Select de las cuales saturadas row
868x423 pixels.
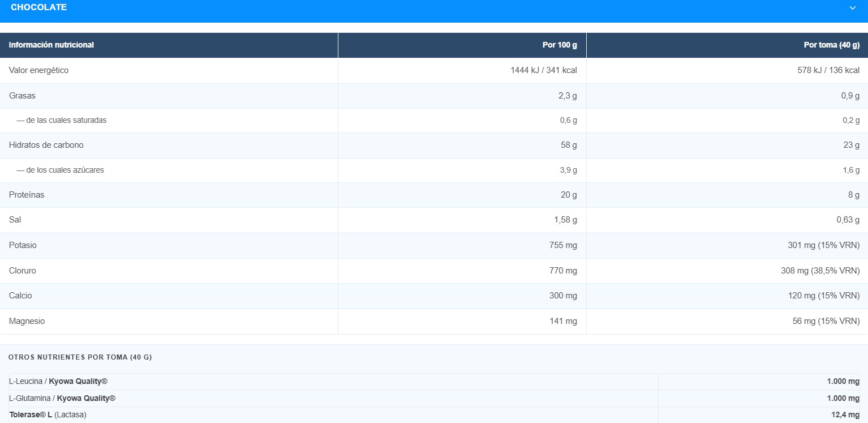[434, 120]
